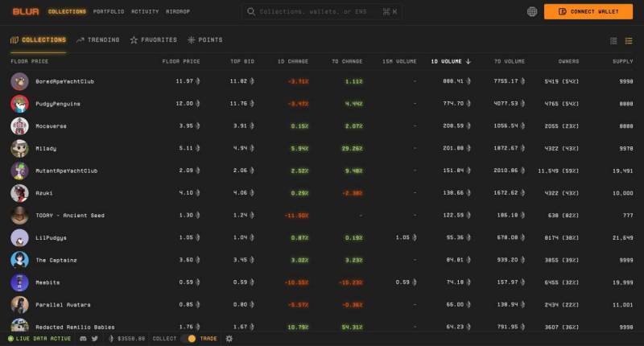This screenshot has height=346, width=644.
Task: Open the Twitter link icon
Action: click(x=95, y=339)
